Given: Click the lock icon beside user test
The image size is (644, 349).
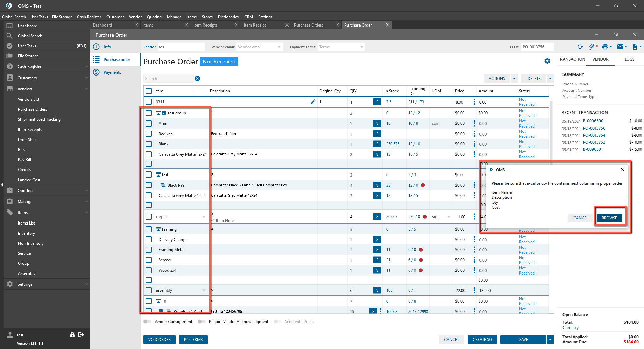Looking at the screenshot, I should [x=72, y=335].
